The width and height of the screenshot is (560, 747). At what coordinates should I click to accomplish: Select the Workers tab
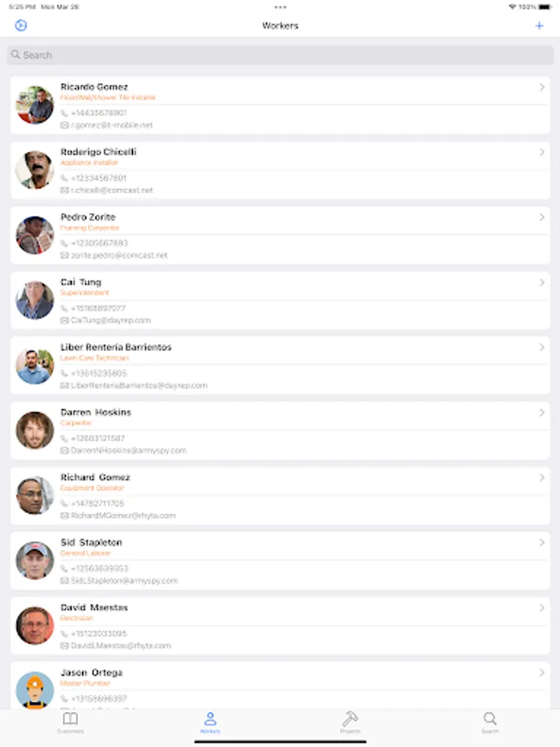[x=210, y=723]
